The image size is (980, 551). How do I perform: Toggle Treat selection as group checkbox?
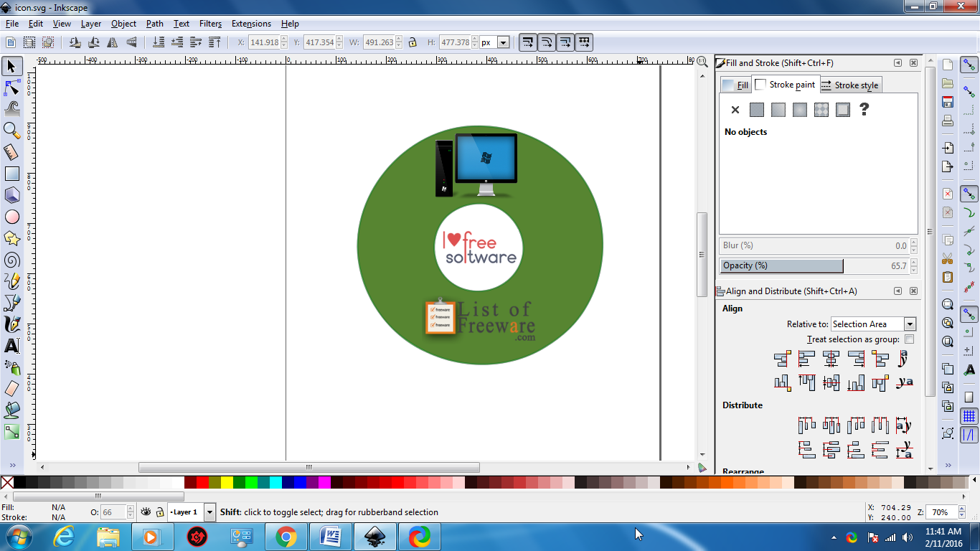[x=910, y=339]
